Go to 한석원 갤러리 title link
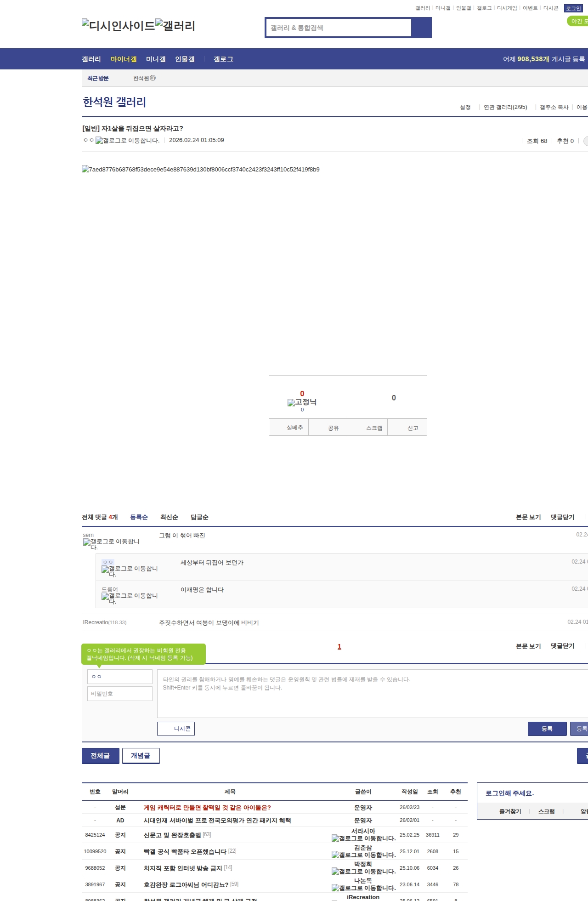 click(114, 102)
